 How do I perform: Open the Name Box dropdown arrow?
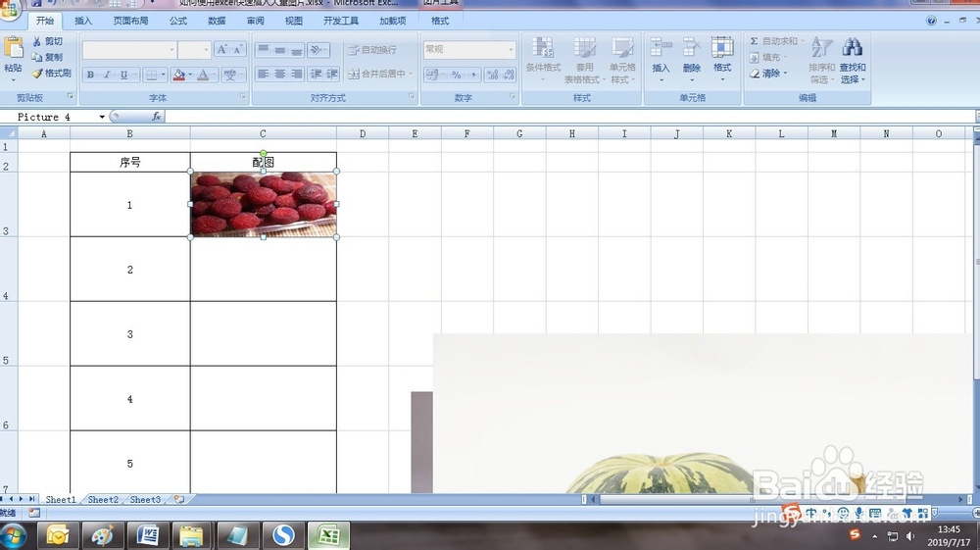point(102,117)
